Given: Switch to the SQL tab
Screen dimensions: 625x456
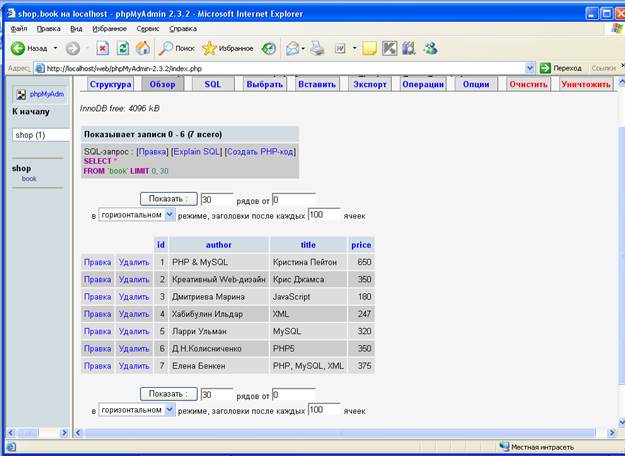Looking at the screenshot, I should point(213,84).
